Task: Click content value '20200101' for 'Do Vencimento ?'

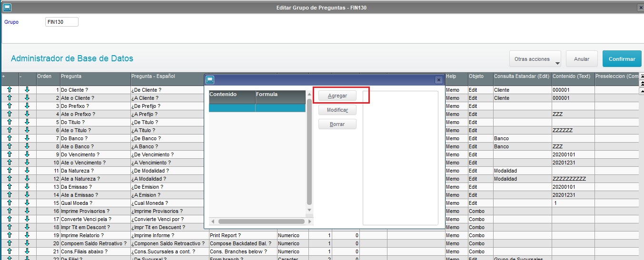Action: pos(573,154)
